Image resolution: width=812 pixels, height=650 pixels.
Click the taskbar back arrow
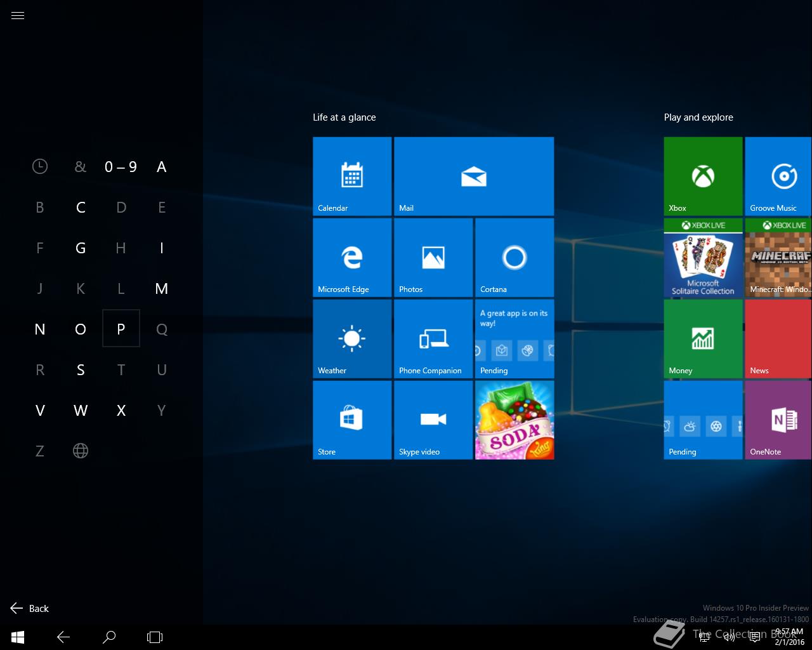(63, 637)
